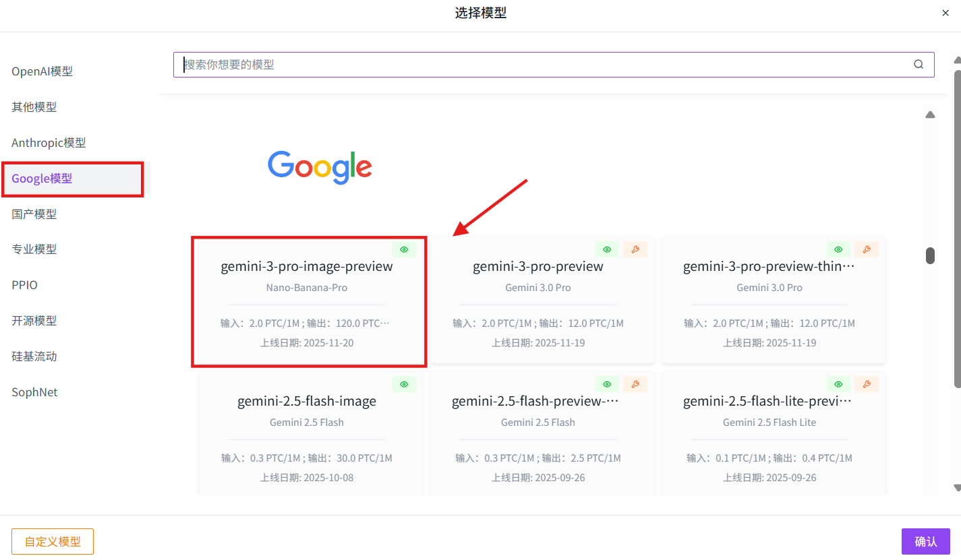Click the vertical scrollbar thumb
The image size is (961, 560).
[x=930, y=255]
